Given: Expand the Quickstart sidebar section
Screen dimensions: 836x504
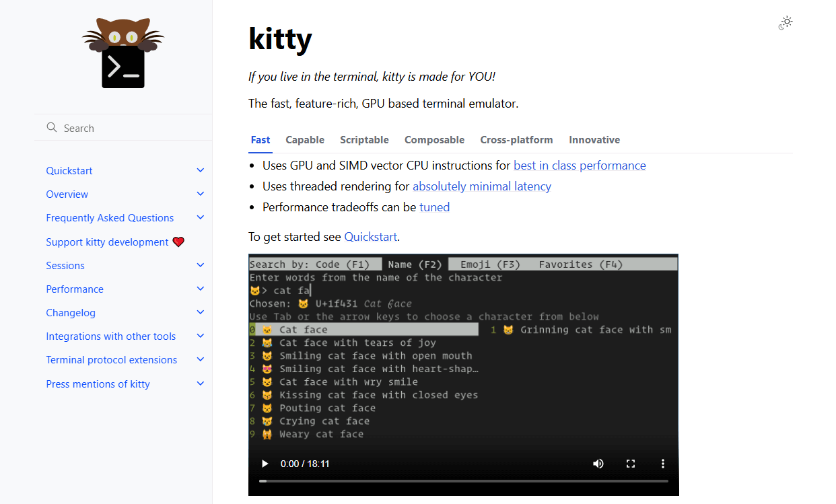Looking at the screenshot, I should point(200,170).
